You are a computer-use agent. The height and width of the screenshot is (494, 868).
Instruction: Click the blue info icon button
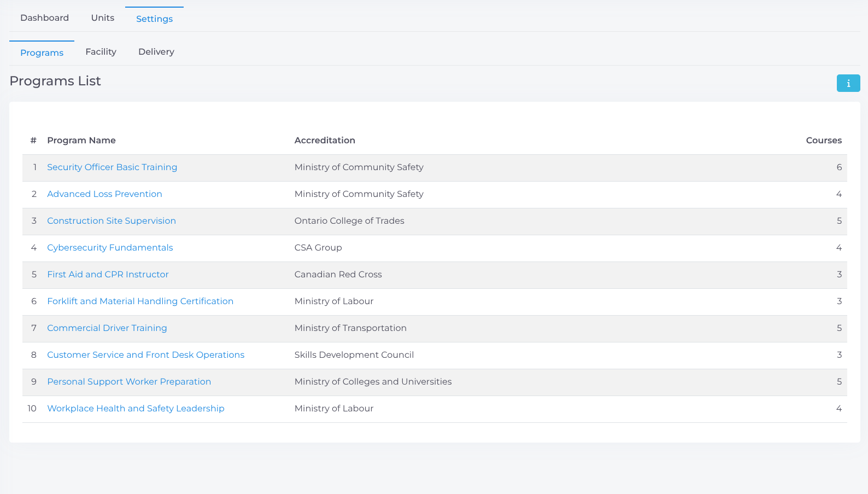click(x=848, y=83)
